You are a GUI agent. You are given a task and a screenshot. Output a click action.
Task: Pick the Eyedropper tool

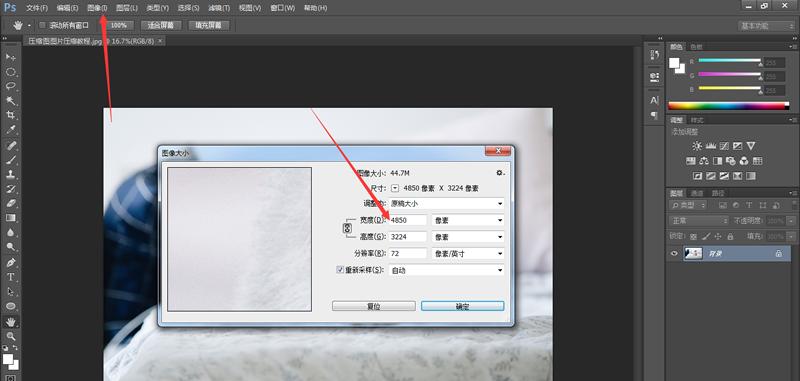[x=11, y=130]
